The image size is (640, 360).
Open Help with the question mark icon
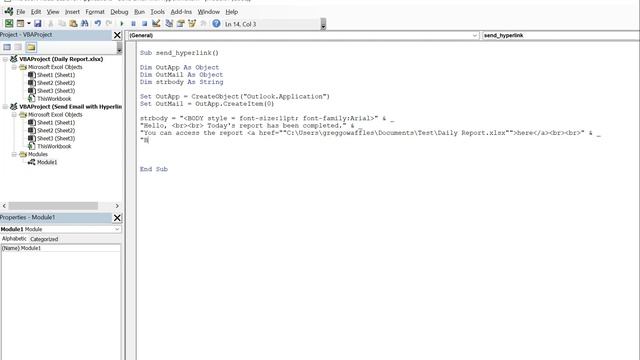216,24
